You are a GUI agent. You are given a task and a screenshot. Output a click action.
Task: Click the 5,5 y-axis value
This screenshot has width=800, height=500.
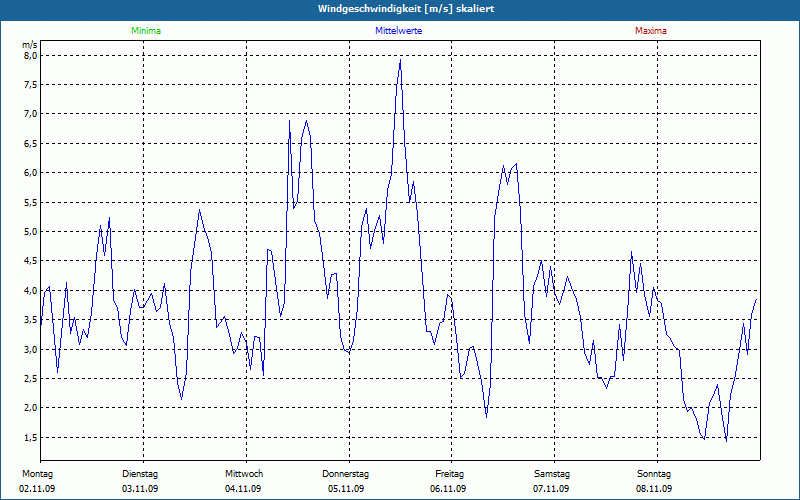point(31,202)
